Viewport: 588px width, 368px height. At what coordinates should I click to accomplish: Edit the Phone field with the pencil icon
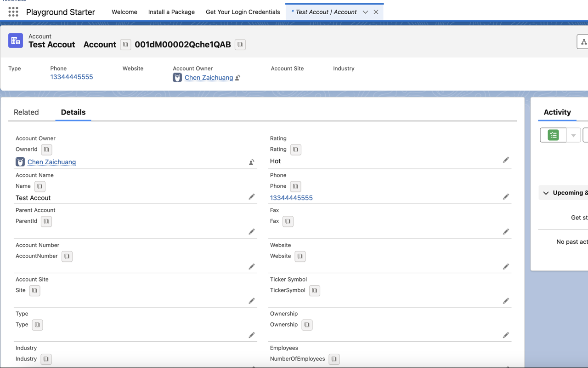(x=506, y=196)
